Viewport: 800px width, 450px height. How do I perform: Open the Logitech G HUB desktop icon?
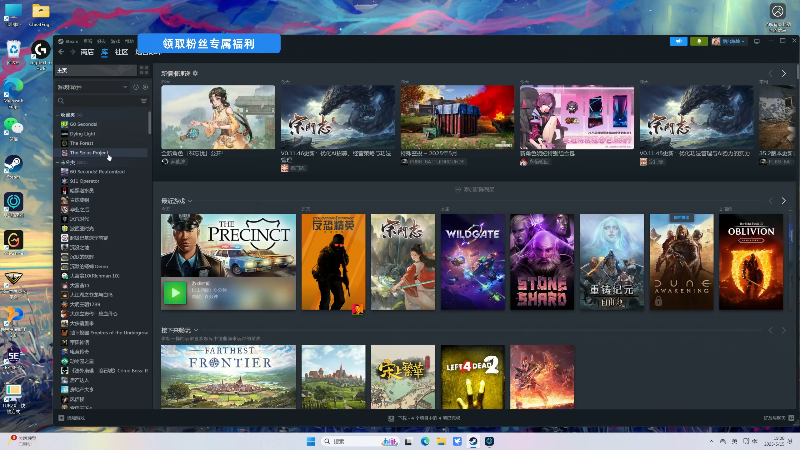40,54
